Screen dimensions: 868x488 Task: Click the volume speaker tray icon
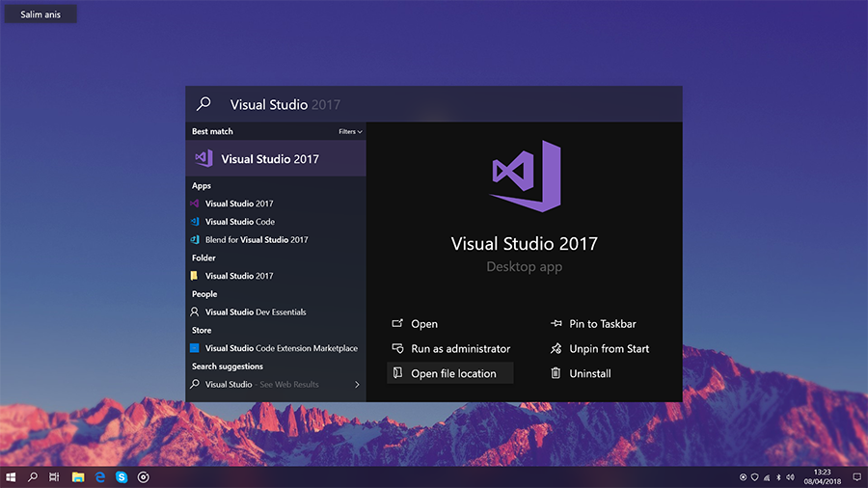coord(790,477)
